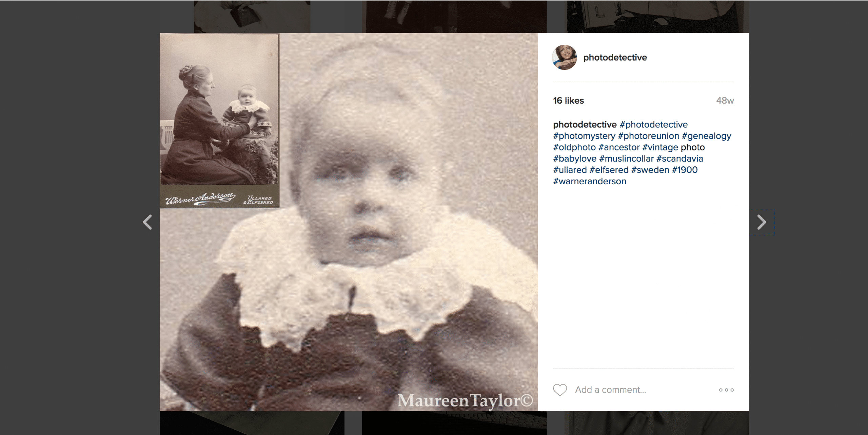The image size is (868, 435).
Task: Go to the previous post arrow
Action: 147,222
